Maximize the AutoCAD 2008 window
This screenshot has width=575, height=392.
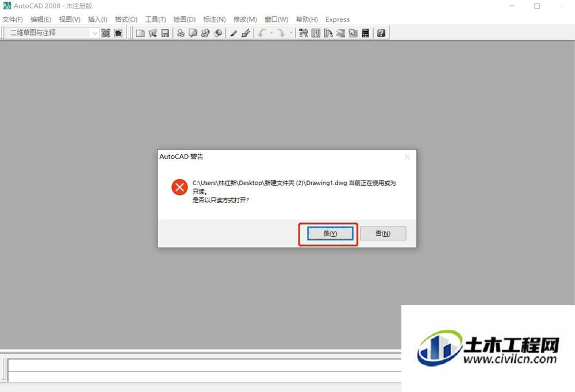(x=537, y=6)
